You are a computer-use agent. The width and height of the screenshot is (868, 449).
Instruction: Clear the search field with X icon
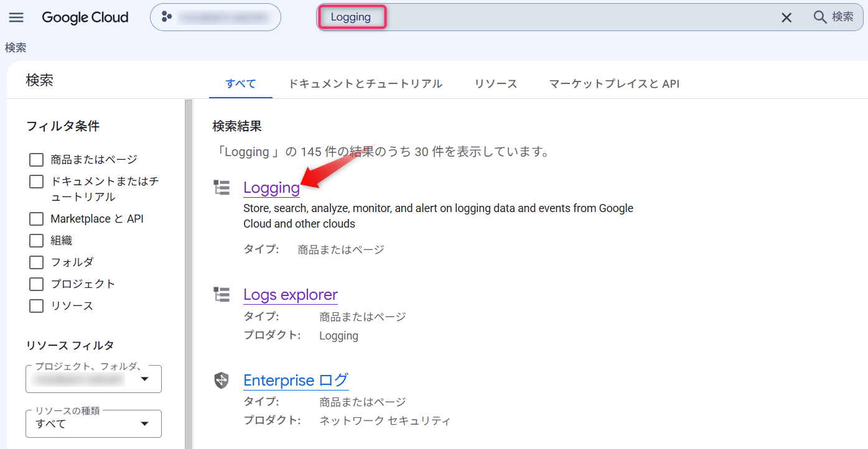pos(786,17)
